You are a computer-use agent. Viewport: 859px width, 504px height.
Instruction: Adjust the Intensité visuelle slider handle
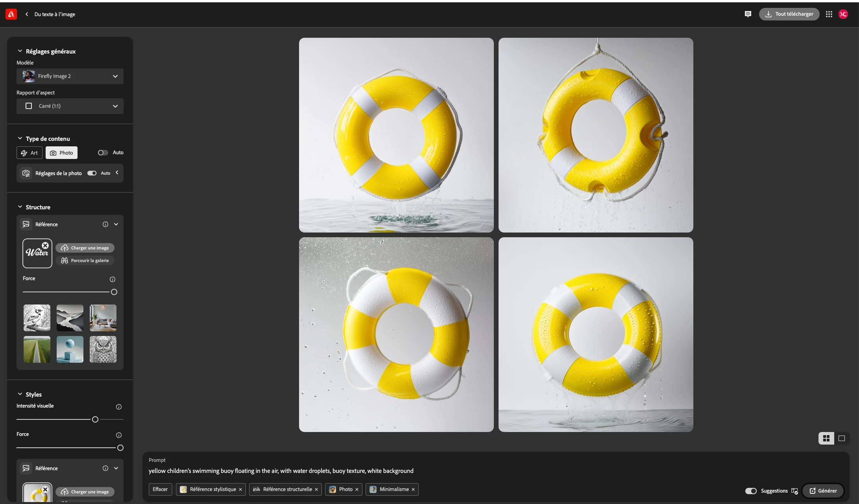coord(95,419)
